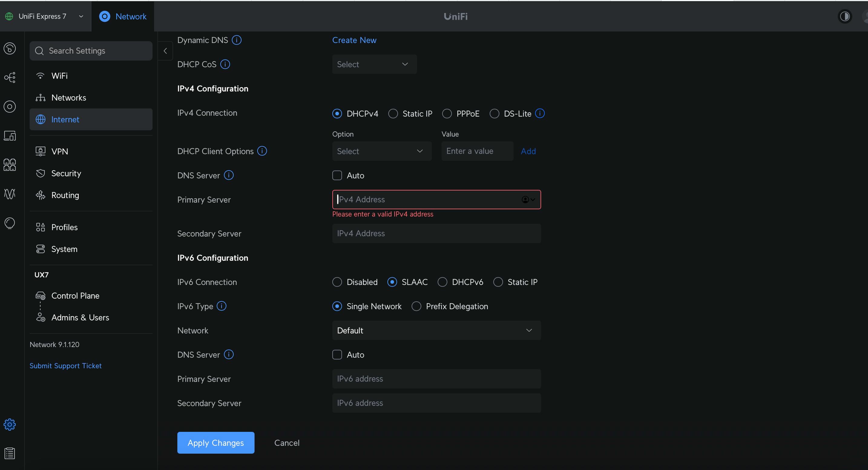
Task: Open the Routing settings section
Action: pyautogui.click(x=91, y=195)
